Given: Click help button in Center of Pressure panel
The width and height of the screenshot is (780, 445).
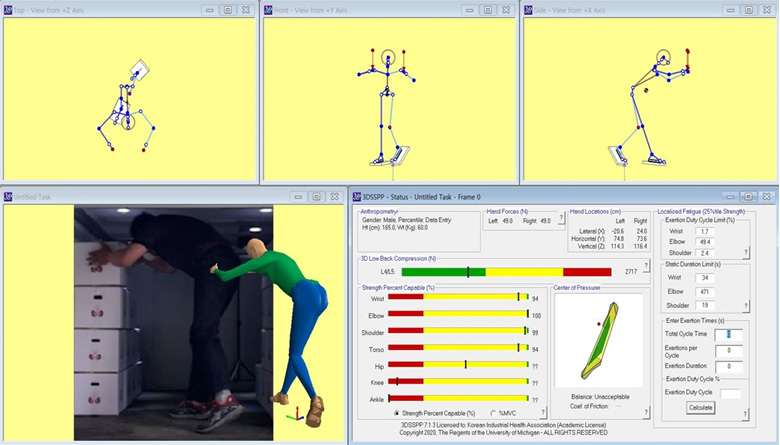Looking at the screenshot, I should pyautogui.click(x=645, y=412).
